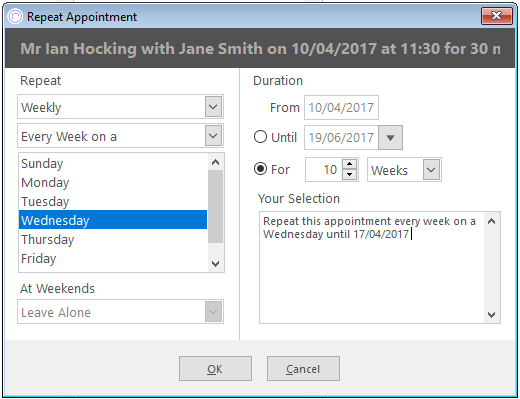Click the Repeat Appointment title bar app icon
The image size is (520, 399).
point(15,16)
